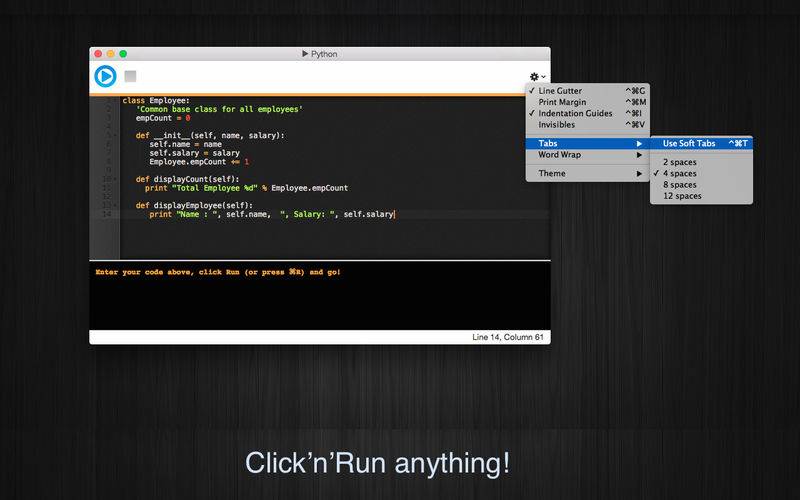Click the Python window title
This screenshot has width=800, height=500.
[320, 54]
